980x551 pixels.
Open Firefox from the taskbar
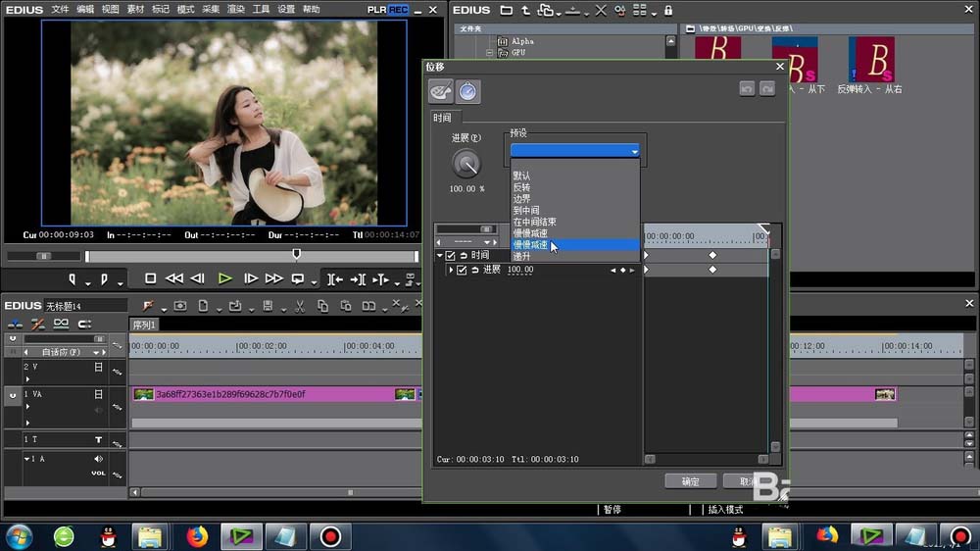point(197,536)
